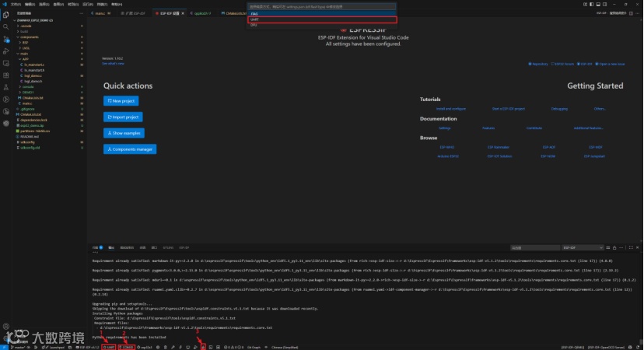This screenshot has width=644, height=350.
Task: Open the ESP-WHO browse link
Action: [x=447, y=147]
